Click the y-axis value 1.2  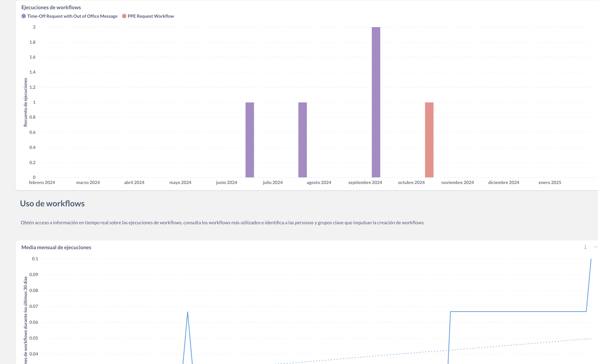click(32, 87)
